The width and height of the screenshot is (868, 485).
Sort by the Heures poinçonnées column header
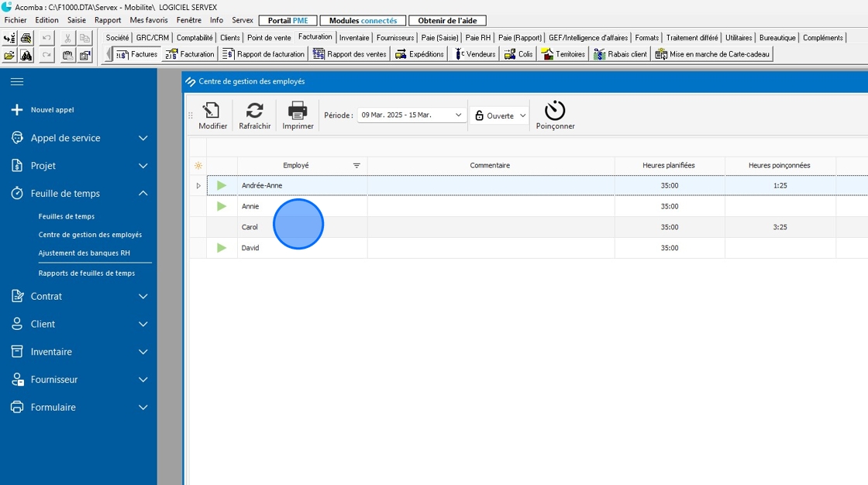(x=780, y=166)
